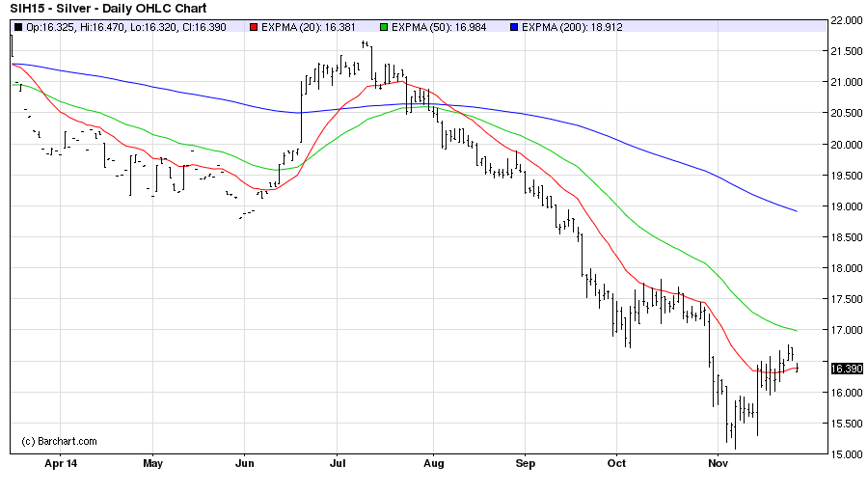Select the Apr 14 date axis label
The height and width of the screenshot is (493, 868).
coord(60,463)
